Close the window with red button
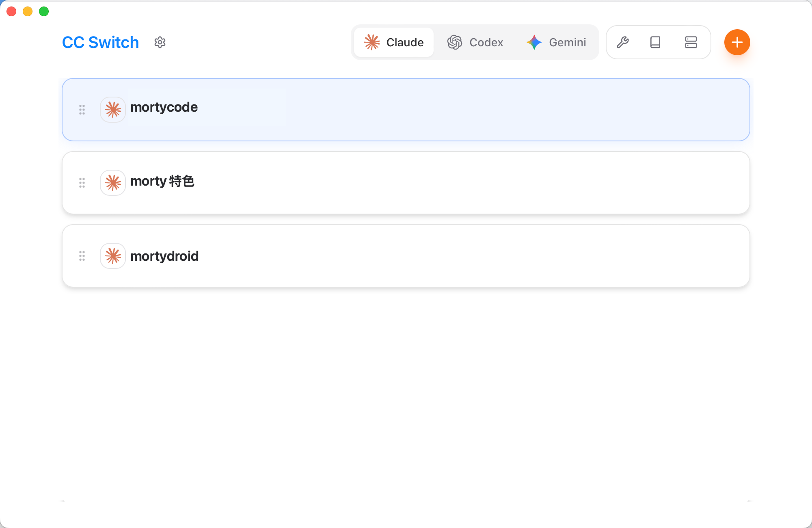The image size is (812, 528). pos(11,11)
